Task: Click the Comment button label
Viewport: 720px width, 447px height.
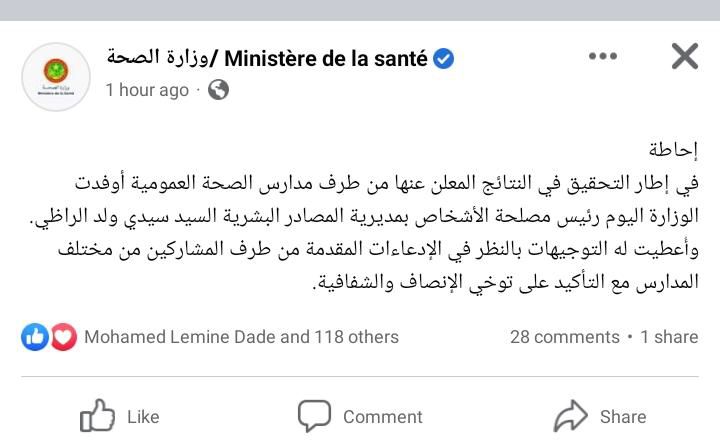Action: (x=382, y=417)
